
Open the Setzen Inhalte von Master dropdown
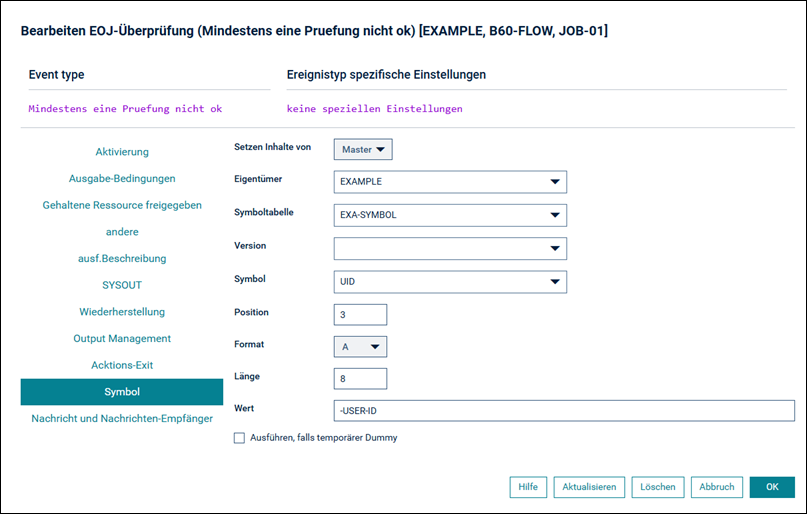coord(363,149)
